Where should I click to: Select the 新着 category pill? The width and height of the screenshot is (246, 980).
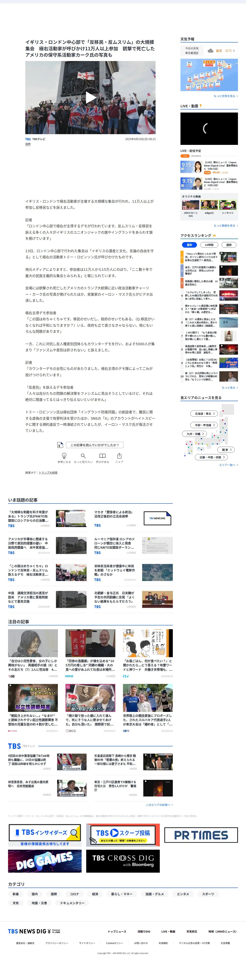point(16,894)
